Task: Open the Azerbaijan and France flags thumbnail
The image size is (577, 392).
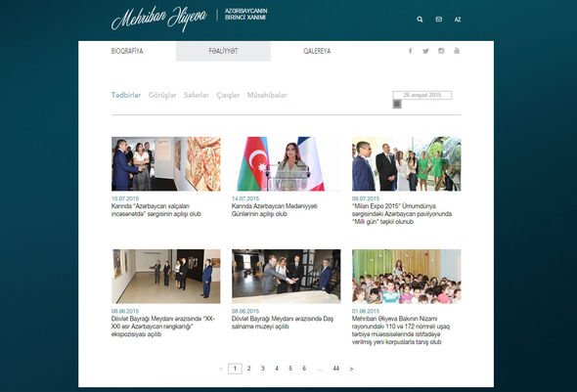Action: tap(286, 163)
